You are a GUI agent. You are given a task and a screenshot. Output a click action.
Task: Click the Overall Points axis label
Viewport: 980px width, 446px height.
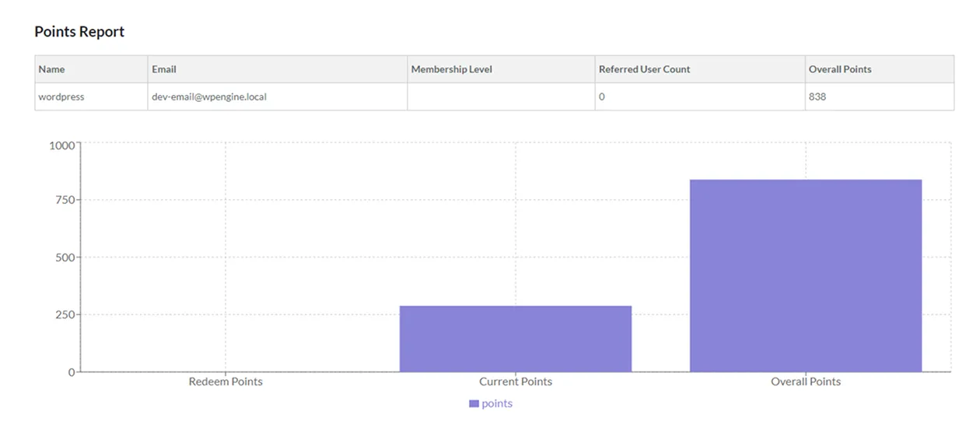pyautogui.click(x=806, y=382)
